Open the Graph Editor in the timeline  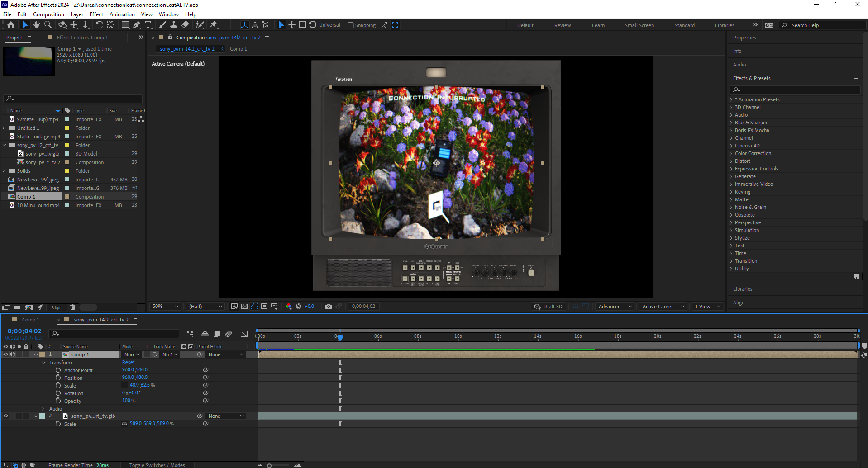(x=243, y=334)
